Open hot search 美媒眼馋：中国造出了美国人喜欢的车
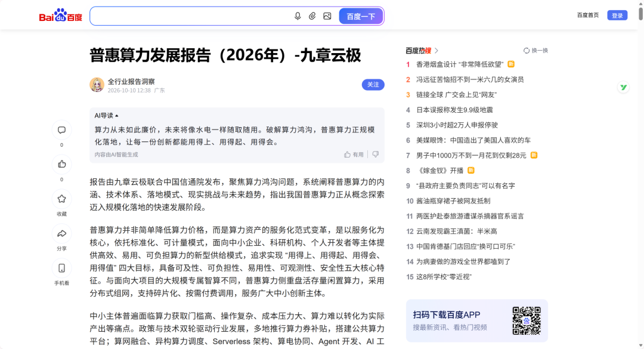644x349 pixels. click(473, 140)
